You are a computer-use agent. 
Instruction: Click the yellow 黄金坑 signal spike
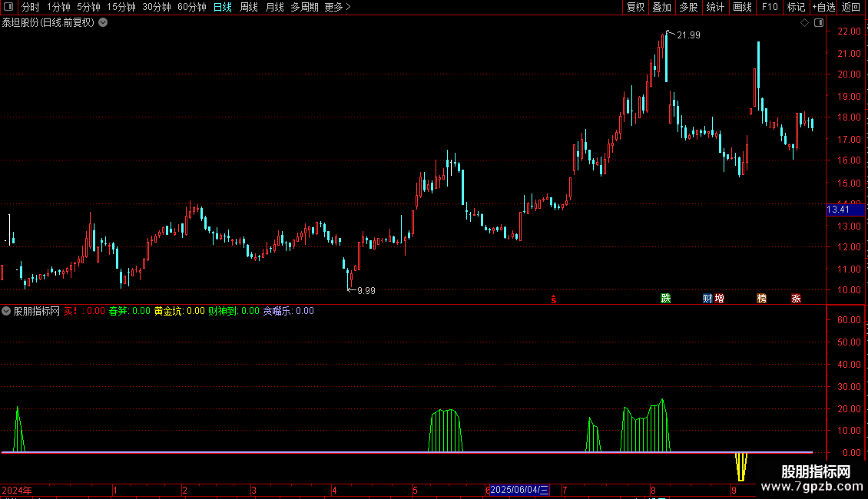[741, 467]
